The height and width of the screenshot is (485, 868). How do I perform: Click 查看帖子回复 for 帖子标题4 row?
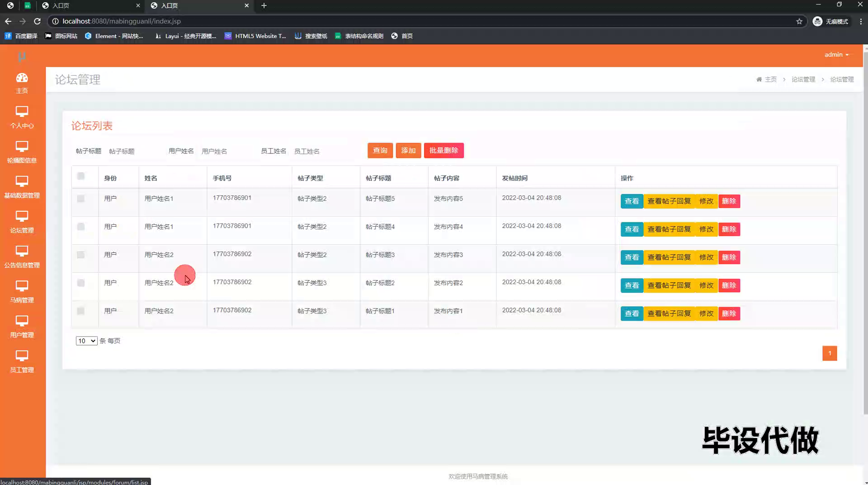669,229
